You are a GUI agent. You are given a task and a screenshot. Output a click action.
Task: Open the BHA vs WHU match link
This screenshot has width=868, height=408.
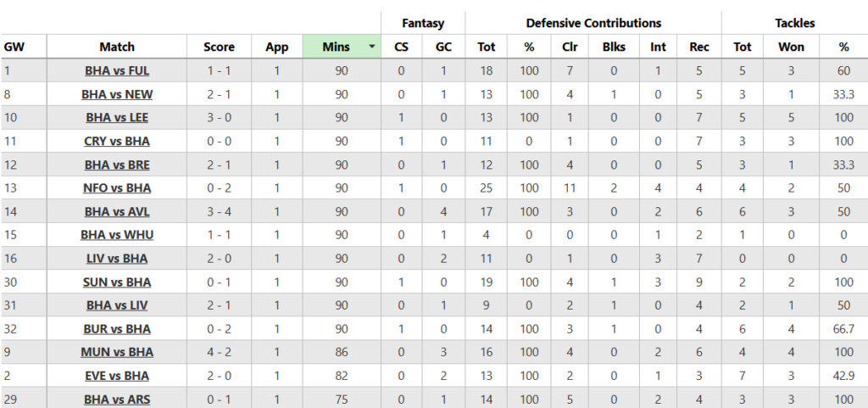pyautogui.click(x=117, y=234)
